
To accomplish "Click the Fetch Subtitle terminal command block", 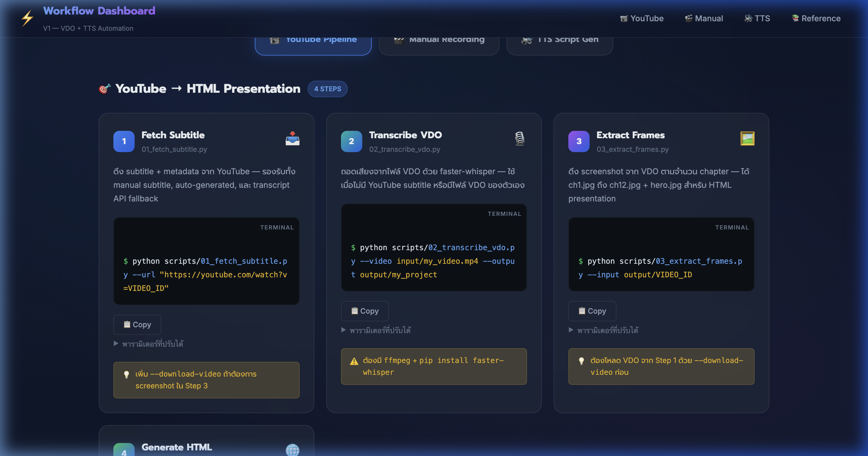I will (206, 261).
